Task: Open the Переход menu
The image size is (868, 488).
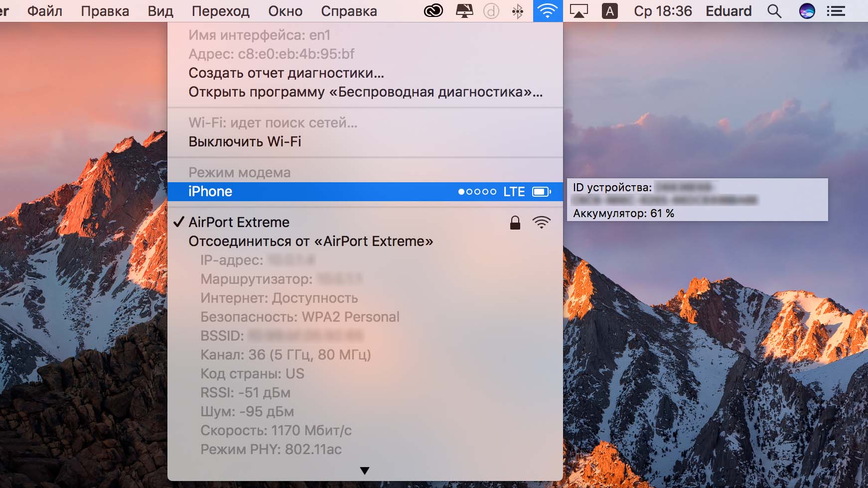Action: pyautogui.click(x=221, y=11)
